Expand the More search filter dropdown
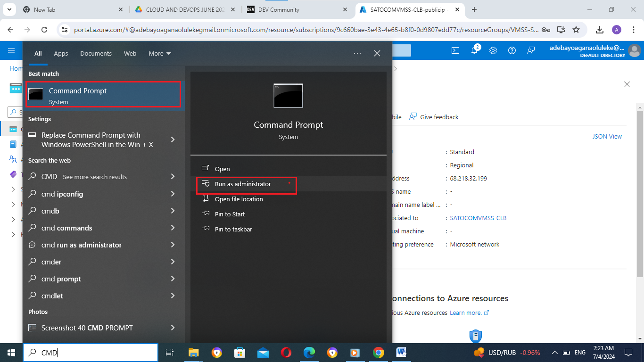This screenshot has height=362, width=644. 160,54
